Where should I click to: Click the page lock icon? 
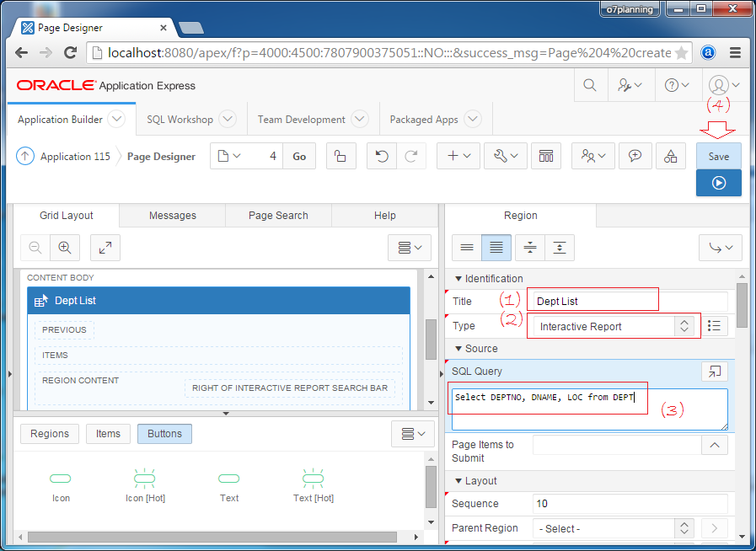(340, 156)
